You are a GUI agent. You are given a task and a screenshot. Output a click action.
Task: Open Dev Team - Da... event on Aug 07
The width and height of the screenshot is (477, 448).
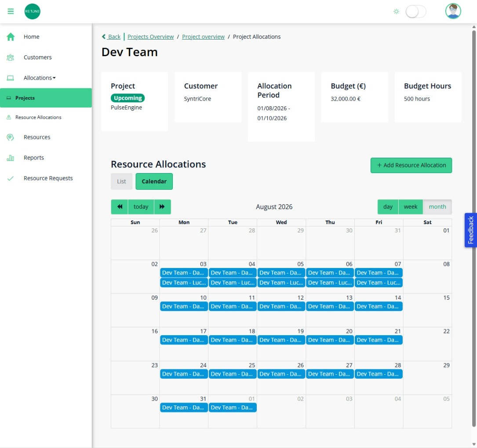click(379, 273)
